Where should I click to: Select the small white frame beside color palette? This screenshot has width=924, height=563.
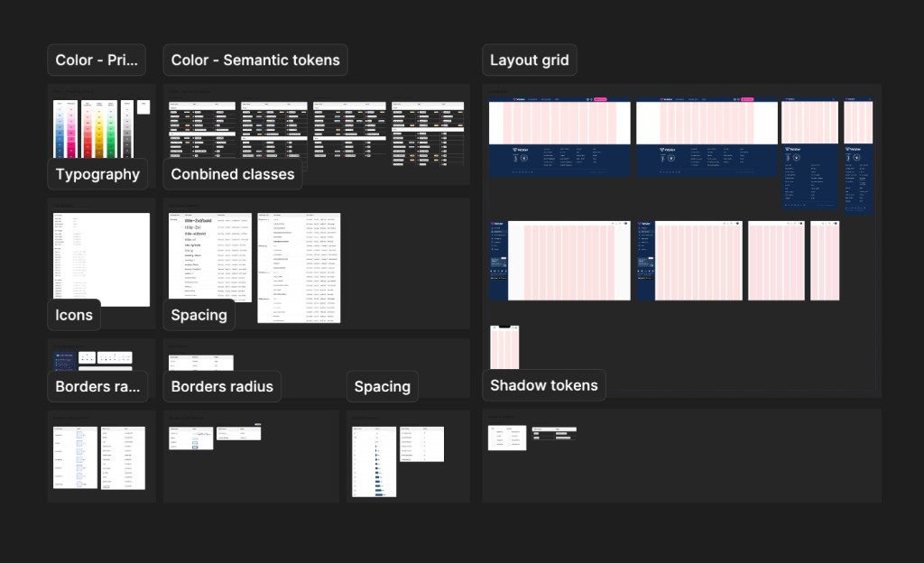[x=143, y=107]
